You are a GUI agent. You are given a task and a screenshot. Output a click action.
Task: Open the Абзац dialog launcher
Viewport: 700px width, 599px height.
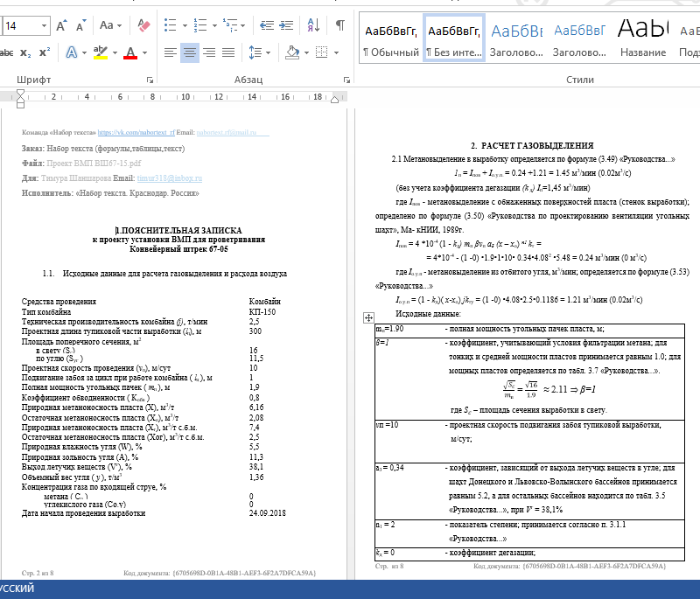coord(346,80)
